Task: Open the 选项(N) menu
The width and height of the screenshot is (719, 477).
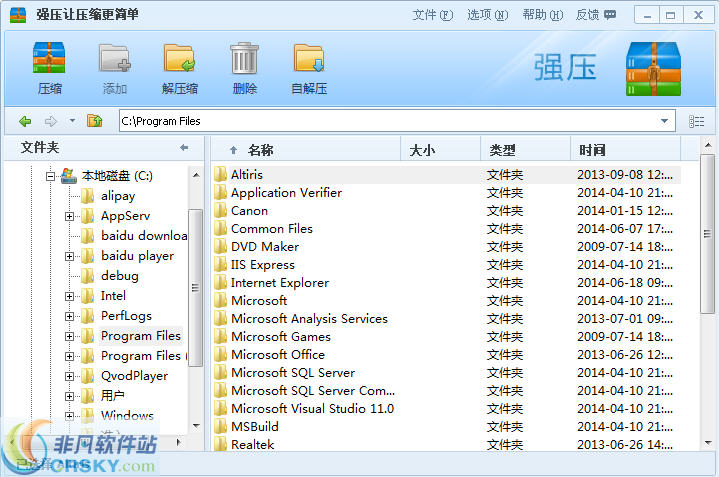Action: (x=487, y=15)
